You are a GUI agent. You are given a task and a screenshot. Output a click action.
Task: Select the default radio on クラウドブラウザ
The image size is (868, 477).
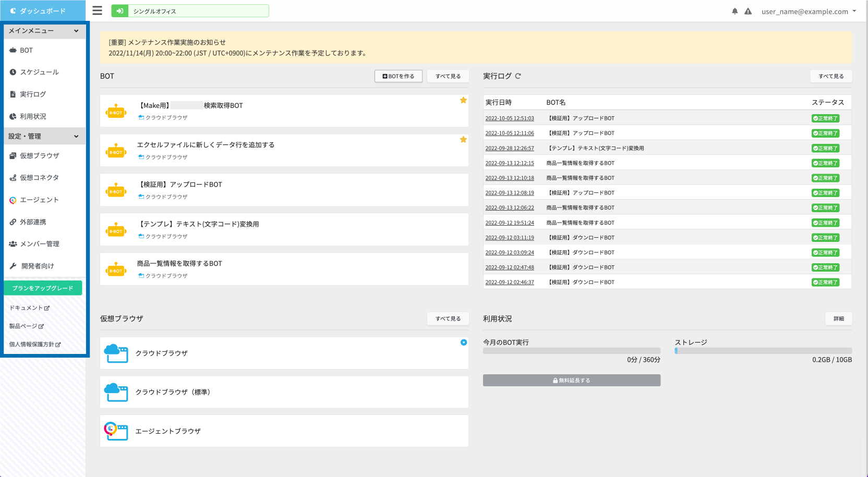[x=464, y=343]
